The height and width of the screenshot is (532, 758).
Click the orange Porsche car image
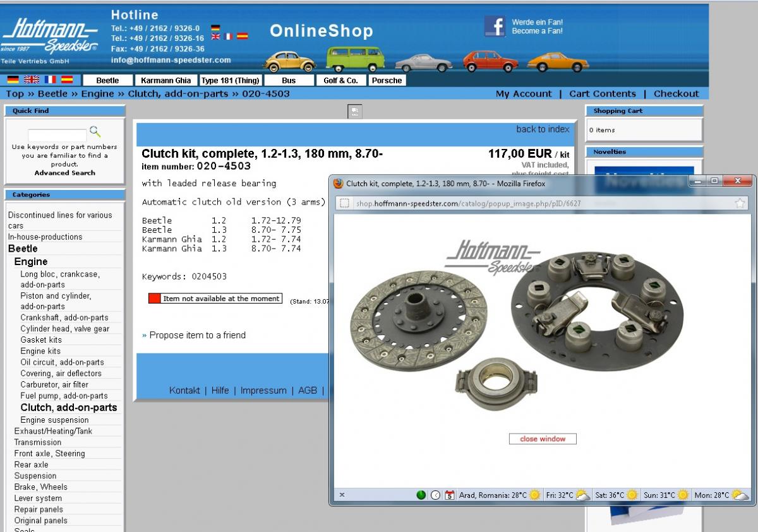(558, 62)
